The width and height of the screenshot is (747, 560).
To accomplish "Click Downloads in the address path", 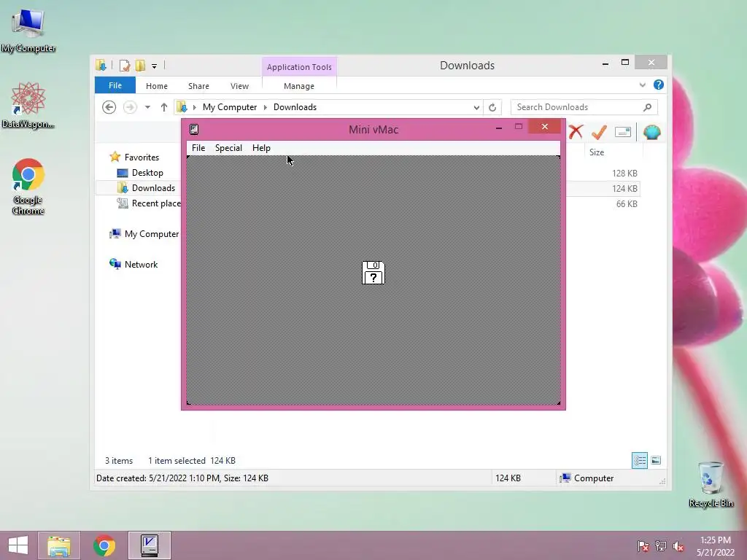I will [295, 107].
